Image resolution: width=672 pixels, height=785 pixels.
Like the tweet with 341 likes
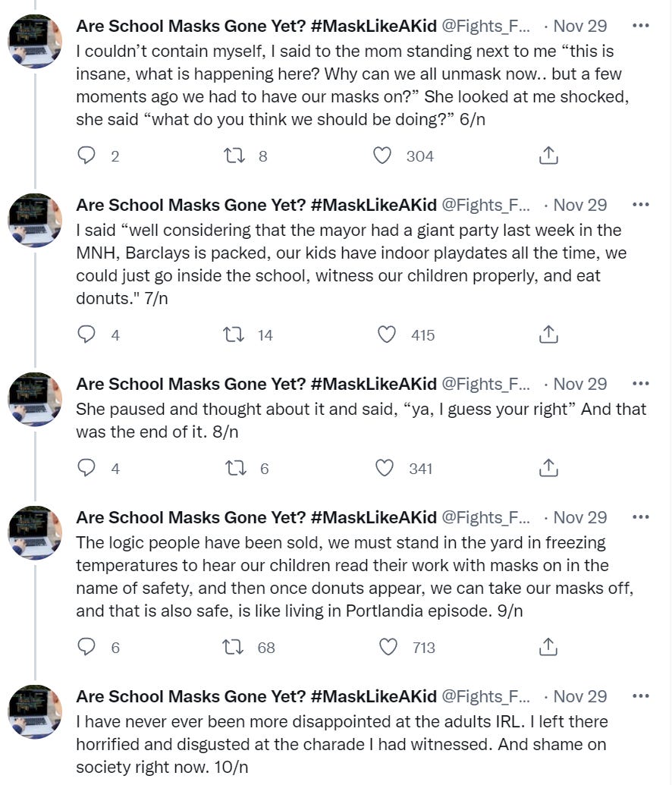tap(385, 468)
